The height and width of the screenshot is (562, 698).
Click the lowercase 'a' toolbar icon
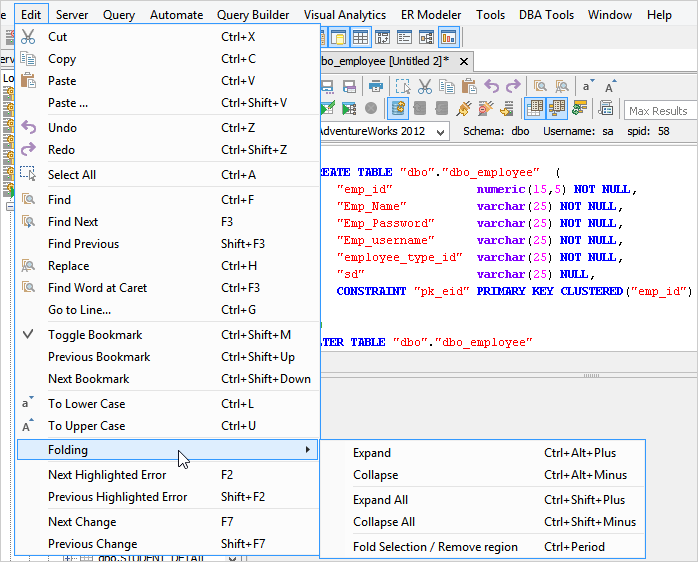pos(587,86)
